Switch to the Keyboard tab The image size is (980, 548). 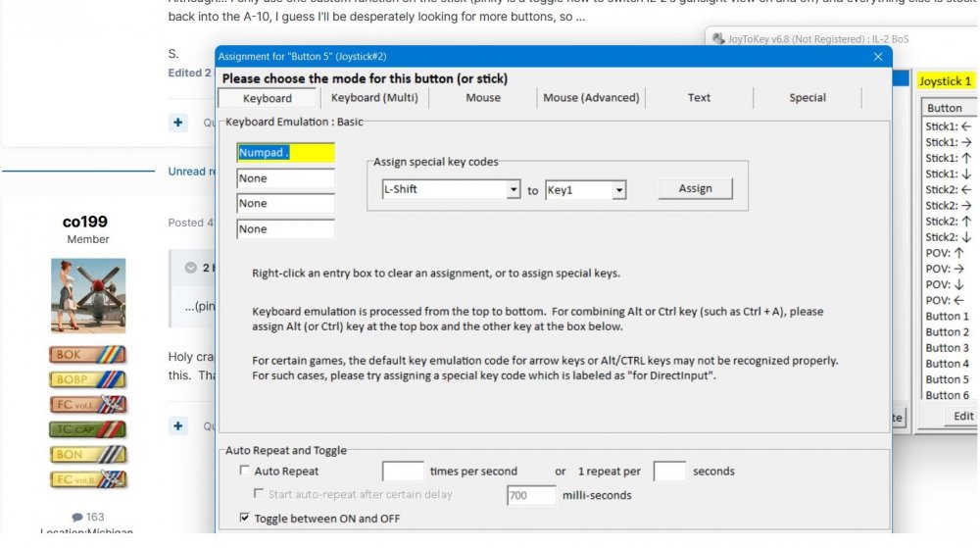click(x=267, y=98)
